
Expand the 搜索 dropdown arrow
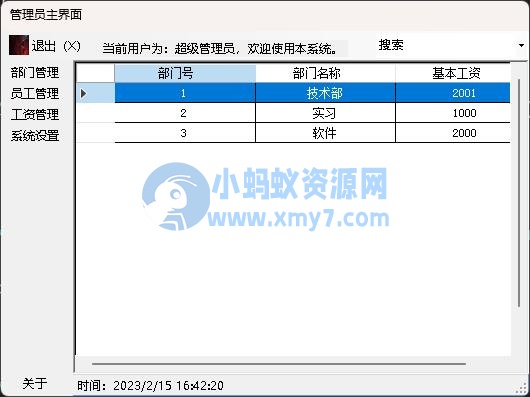[x=522, y=45]
